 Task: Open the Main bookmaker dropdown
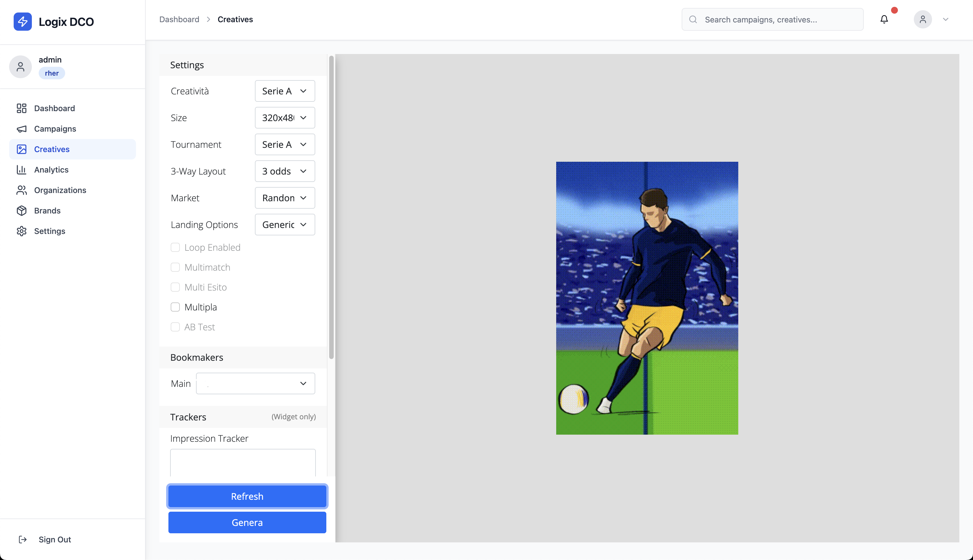click(255, 383)
